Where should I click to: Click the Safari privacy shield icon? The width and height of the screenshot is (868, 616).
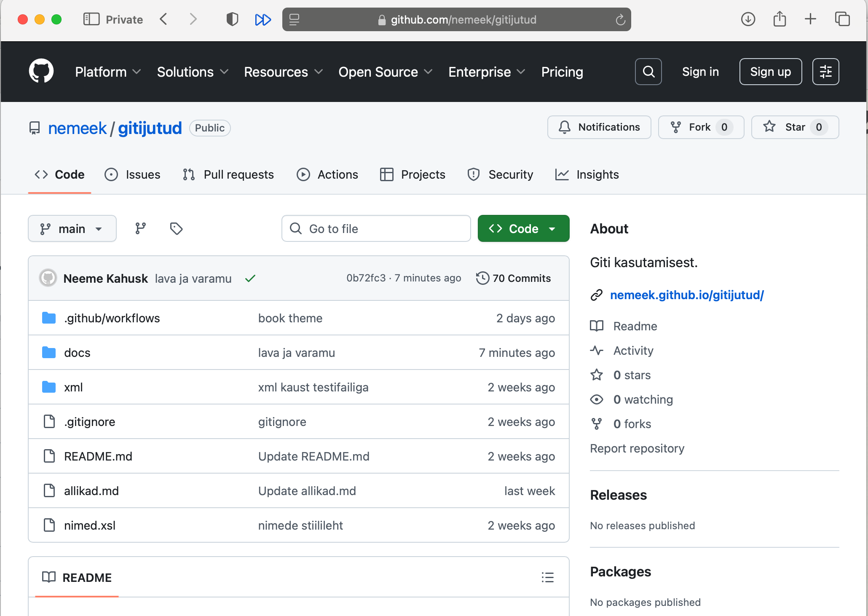(x=232, y=19)
